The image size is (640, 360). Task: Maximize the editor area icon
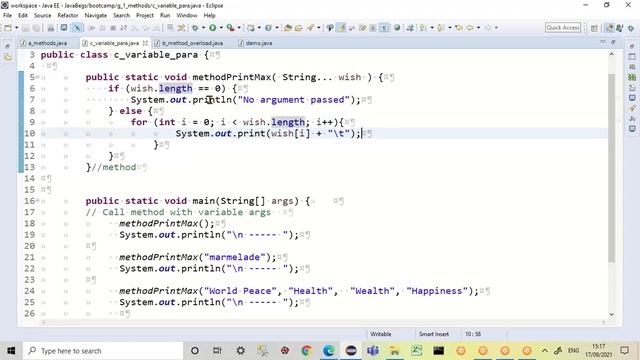(x=613, y=42)
